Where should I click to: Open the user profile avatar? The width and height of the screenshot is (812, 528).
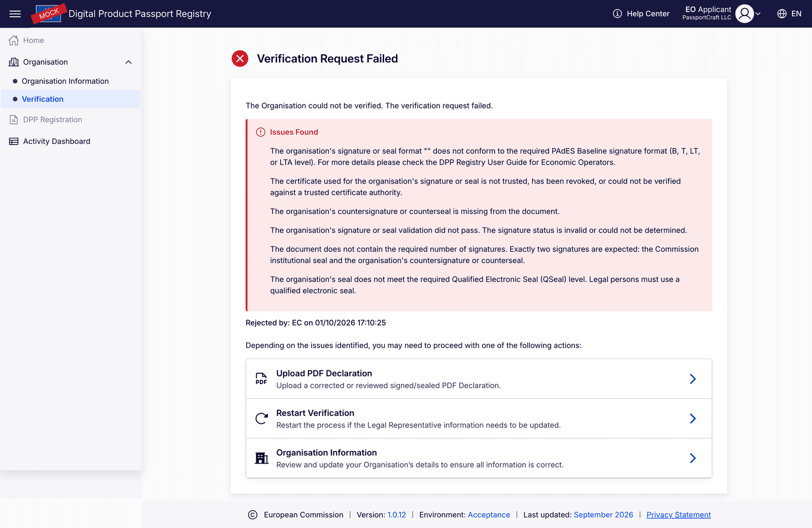[745, 14]
